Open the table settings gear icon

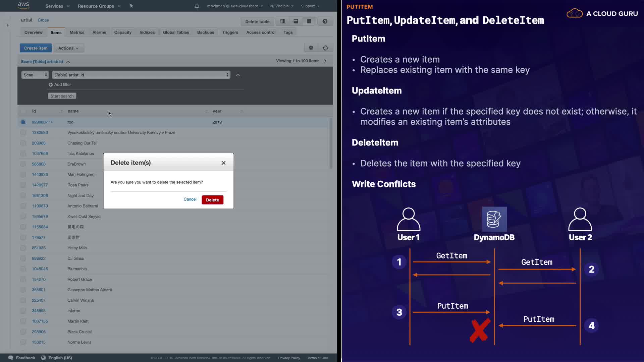pyautogui.click(x=311, y=48)
